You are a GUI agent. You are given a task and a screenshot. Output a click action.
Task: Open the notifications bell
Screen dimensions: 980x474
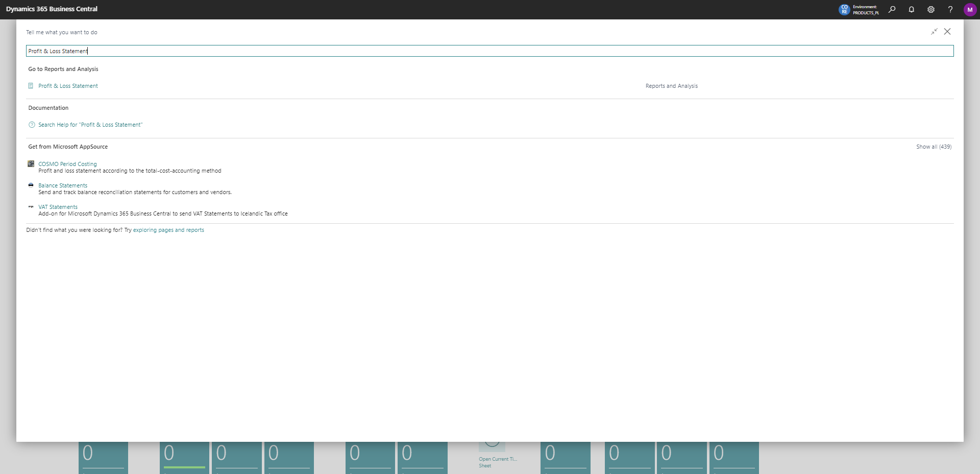pyautogui.click(x=911, y=9)
